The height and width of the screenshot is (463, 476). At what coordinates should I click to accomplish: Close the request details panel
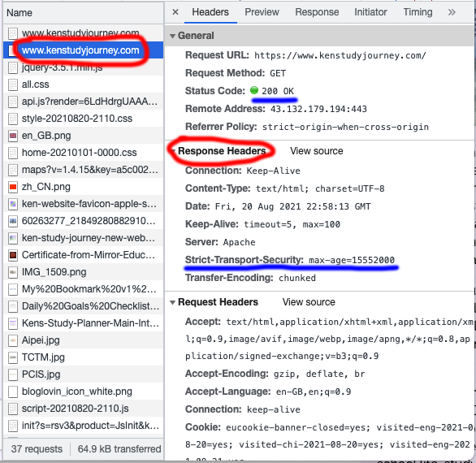[x=175, y=12]
